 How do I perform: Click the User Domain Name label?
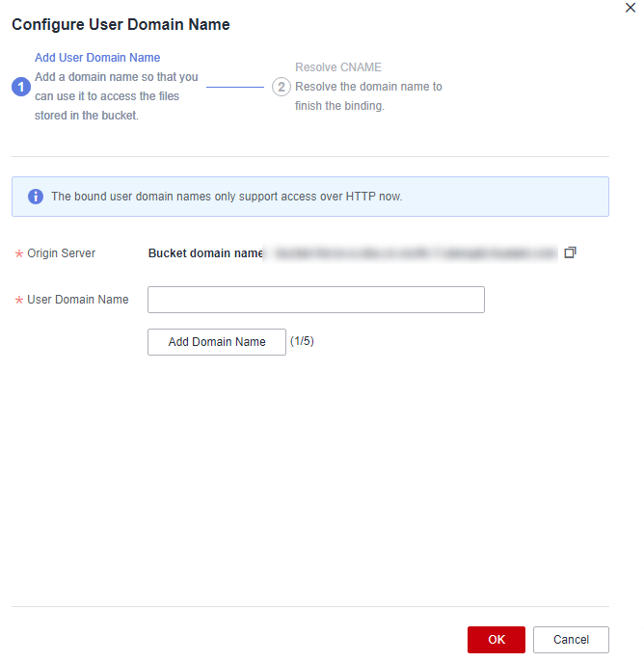[78, 300]
